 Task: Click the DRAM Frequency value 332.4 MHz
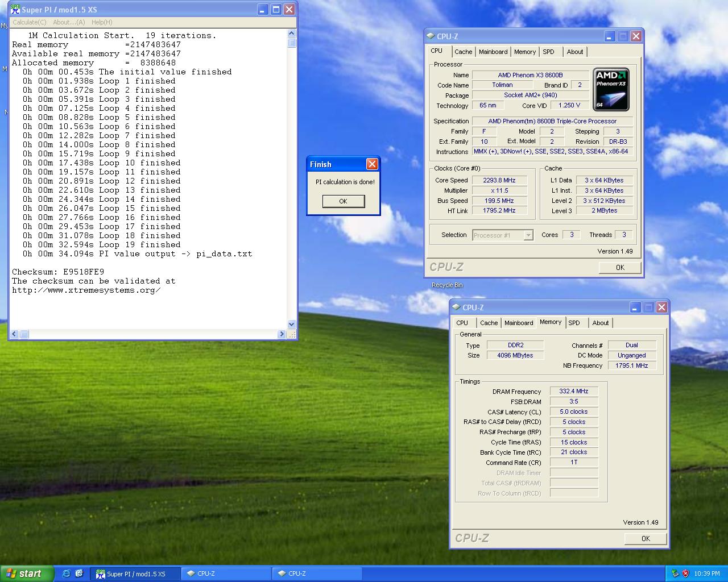click(x=574, y=391)
